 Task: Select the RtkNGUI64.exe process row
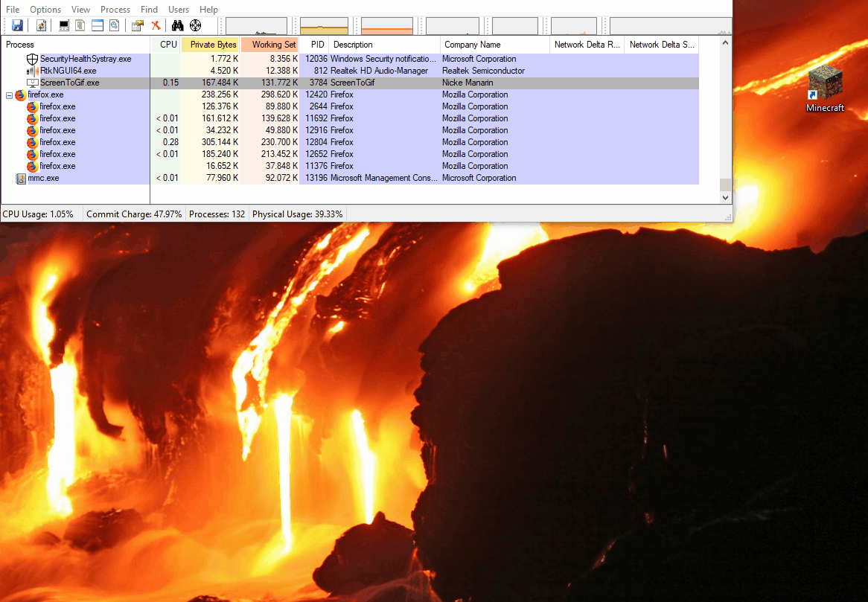[x=68, y=71]
